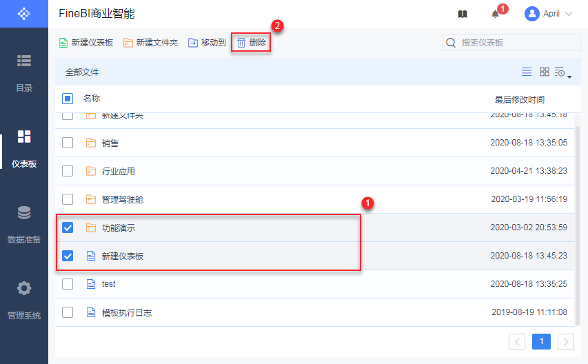Click timestamp 2020-08-18 13:35:25
Viewport: 588px width, 364px height.
point(529,284)
